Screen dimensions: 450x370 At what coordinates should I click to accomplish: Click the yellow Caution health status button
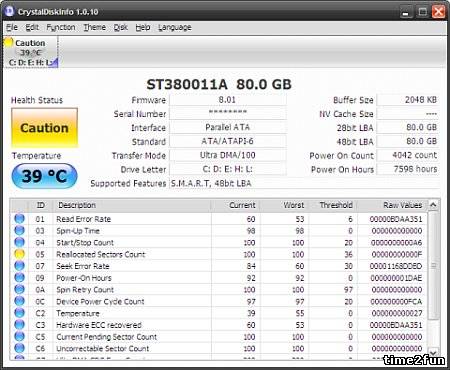point(44,128)
